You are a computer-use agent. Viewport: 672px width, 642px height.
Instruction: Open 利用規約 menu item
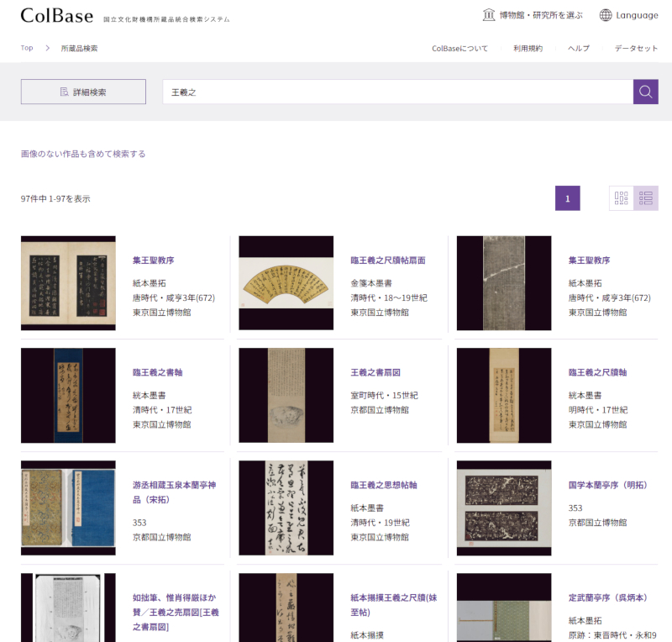click(x=528, y=49)
